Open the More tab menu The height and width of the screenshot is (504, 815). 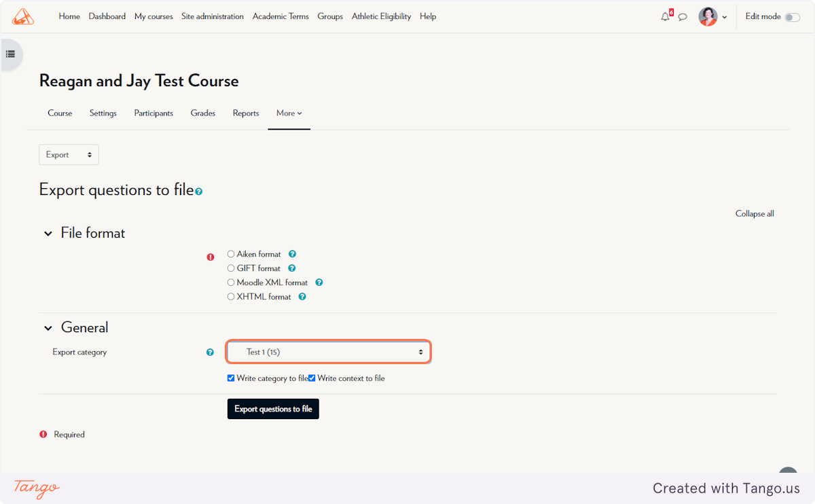click(x=289, y=113)
